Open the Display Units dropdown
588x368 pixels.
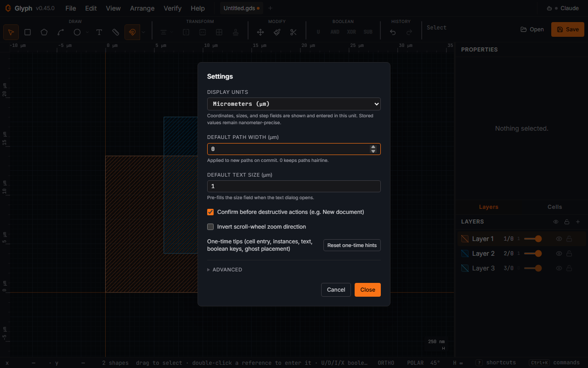pyautogui.click(x=294, y=104)
